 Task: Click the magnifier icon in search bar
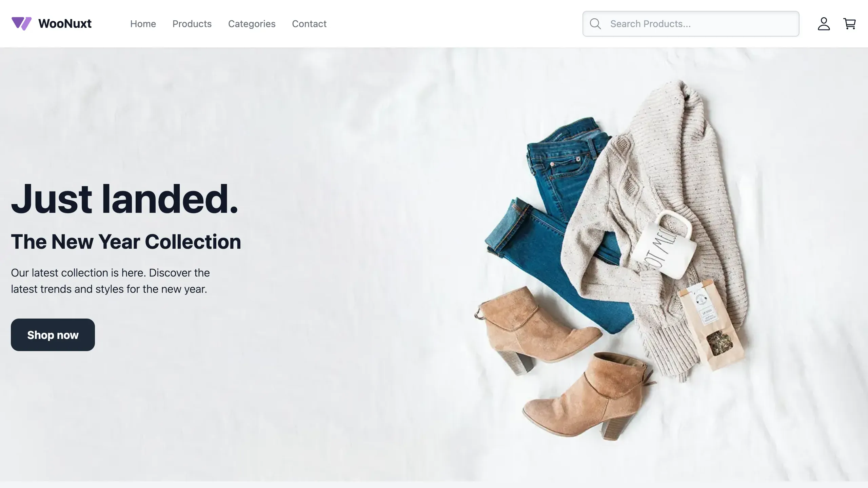(595, 24)
